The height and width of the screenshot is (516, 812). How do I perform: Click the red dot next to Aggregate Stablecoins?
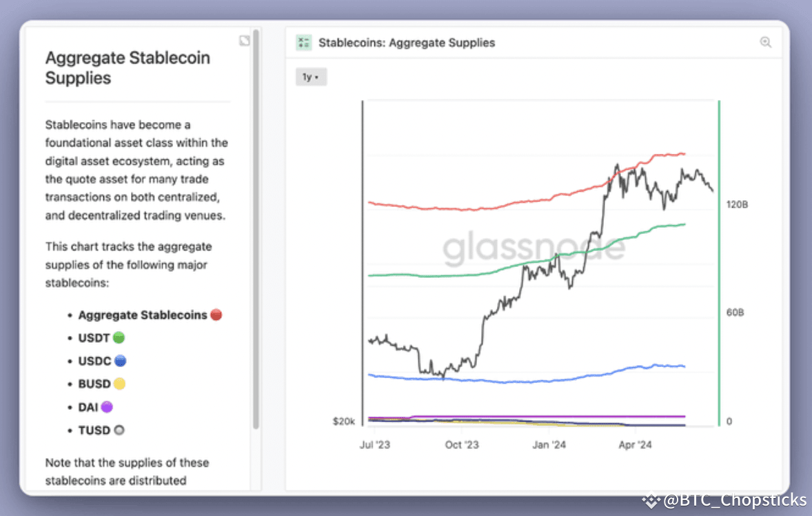216,315
